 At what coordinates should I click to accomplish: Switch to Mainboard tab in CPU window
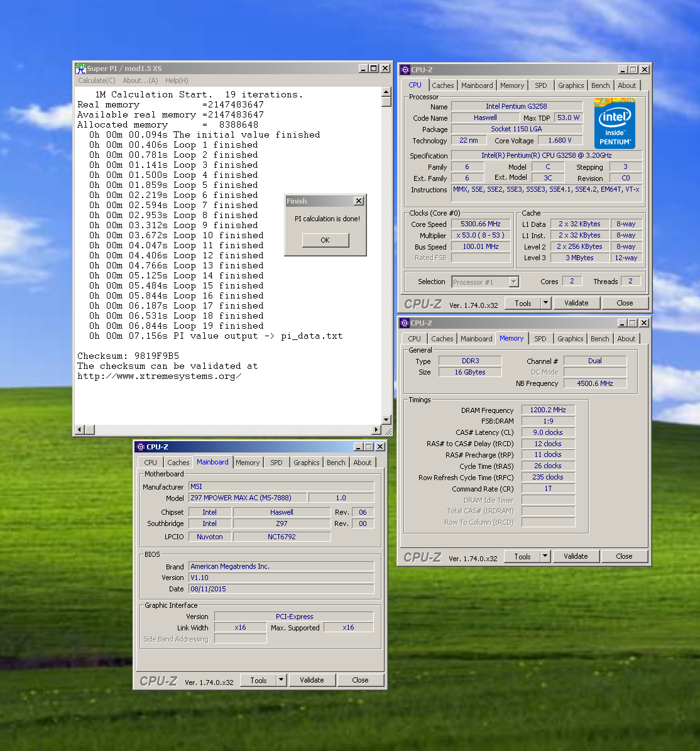tap(477, 85)
